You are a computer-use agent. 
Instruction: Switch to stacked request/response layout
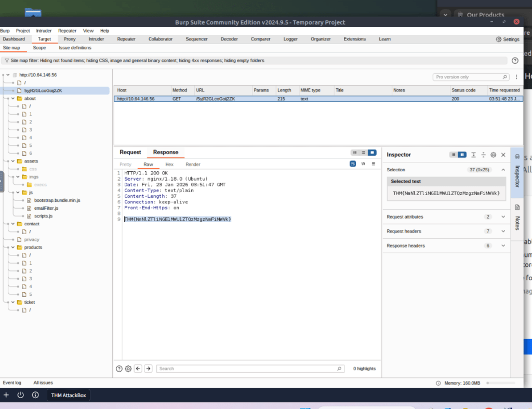[363, 153]
